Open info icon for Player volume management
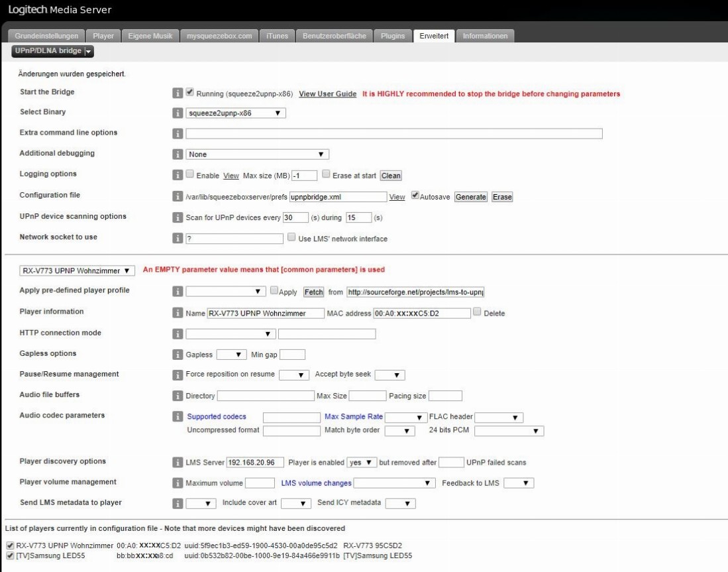 point(178,483)
